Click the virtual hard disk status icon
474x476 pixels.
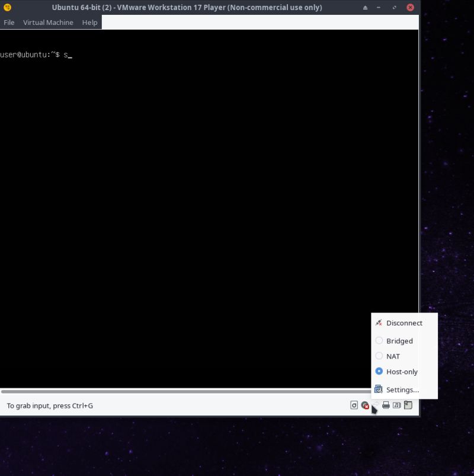354,405
